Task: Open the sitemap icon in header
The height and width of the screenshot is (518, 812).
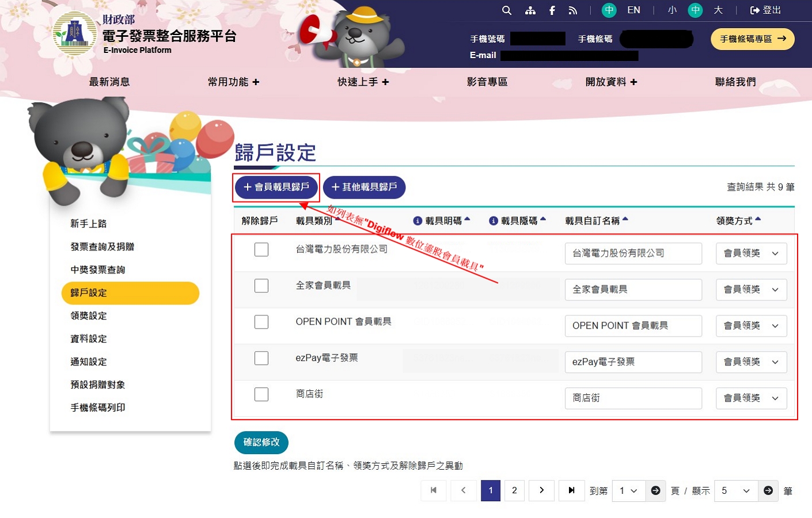Action: pos(530,10)
